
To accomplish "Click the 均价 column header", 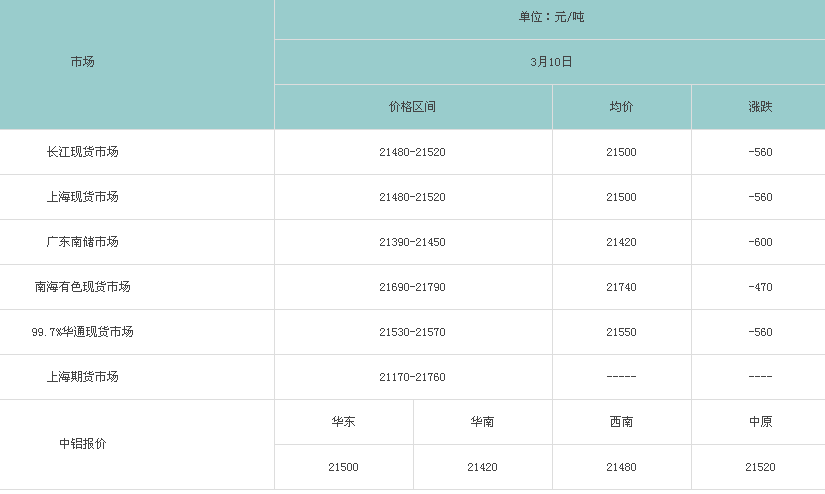I will [x=621, y=107].
